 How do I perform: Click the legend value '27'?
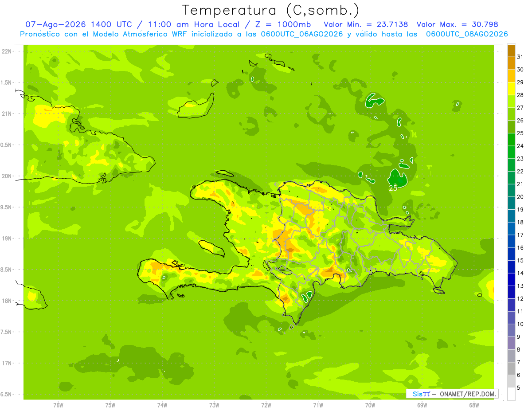pos(520,108)
